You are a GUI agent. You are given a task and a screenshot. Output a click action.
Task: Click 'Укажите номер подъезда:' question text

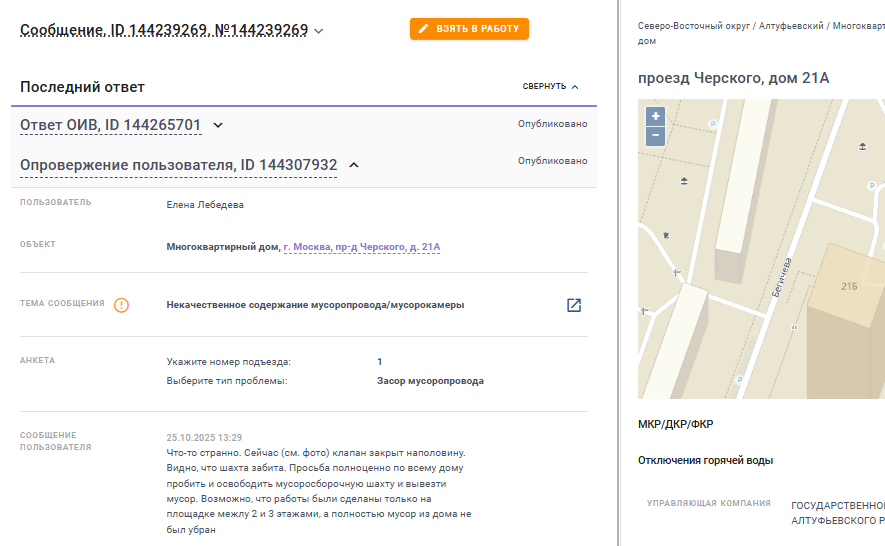(229, 361)
